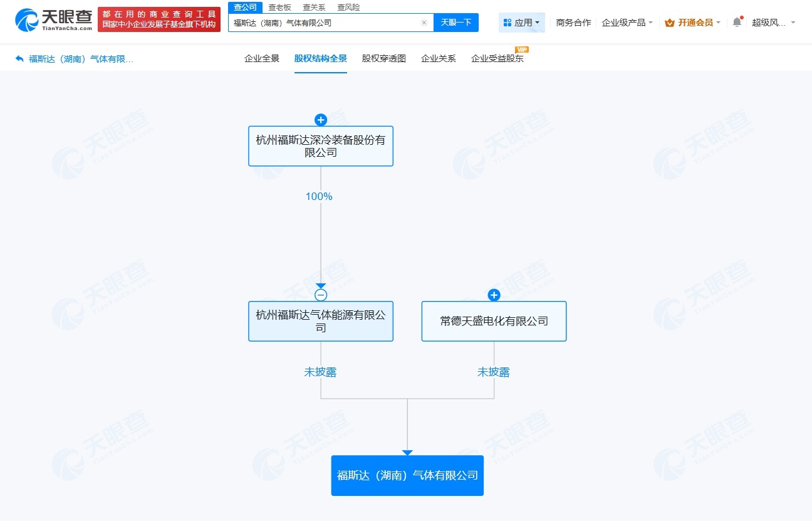Switch to the 企业全景 tab
The width and height of the screenshot is (812, 521).
tap(261, 58)
